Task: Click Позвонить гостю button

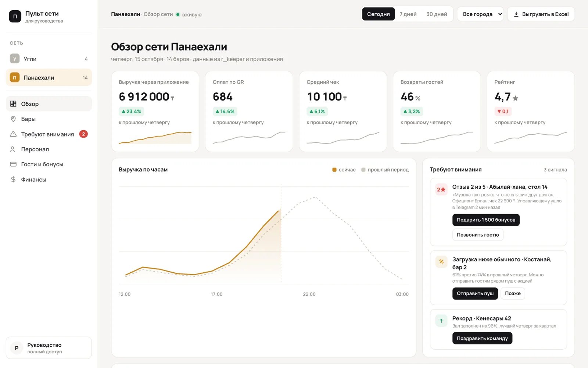Action: 478,235
